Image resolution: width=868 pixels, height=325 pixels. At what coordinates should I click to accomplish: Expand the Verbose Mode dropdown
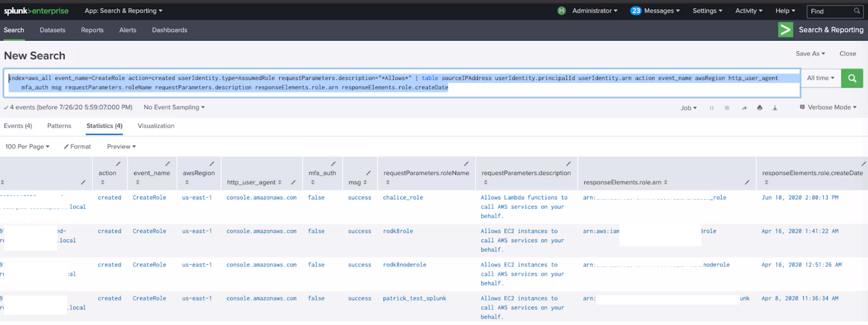[x=829, y=107]
